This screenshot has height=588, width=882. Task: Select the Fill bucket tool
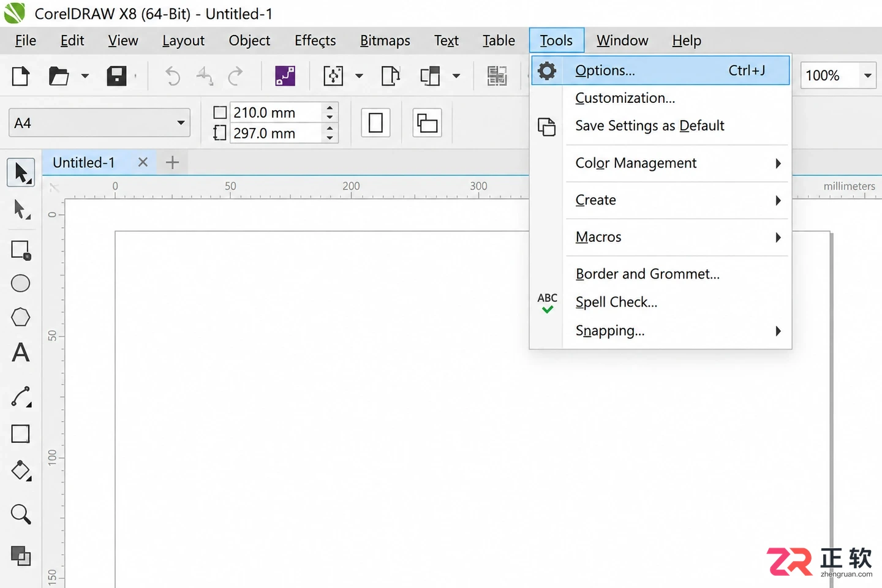[21, 471]
